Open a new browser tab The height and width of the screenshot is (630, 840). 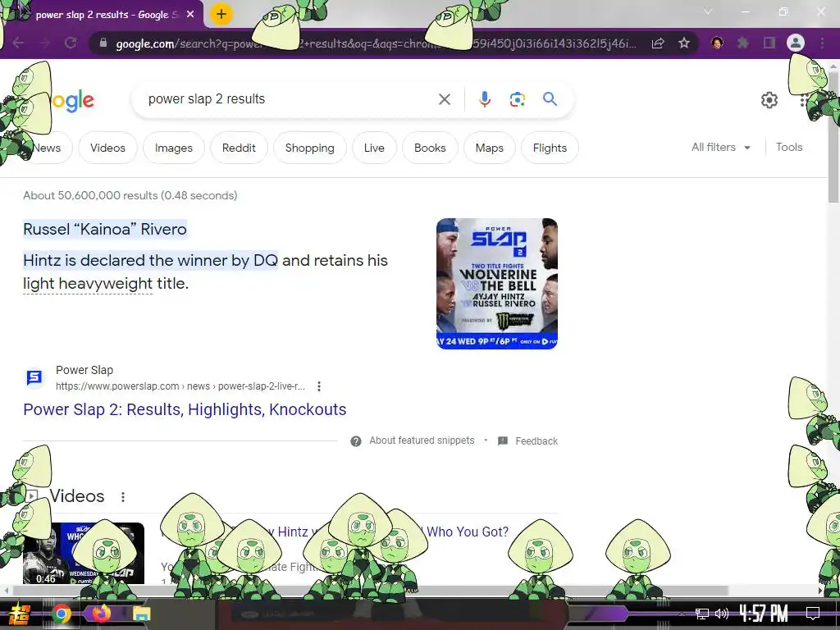(221, 14)
